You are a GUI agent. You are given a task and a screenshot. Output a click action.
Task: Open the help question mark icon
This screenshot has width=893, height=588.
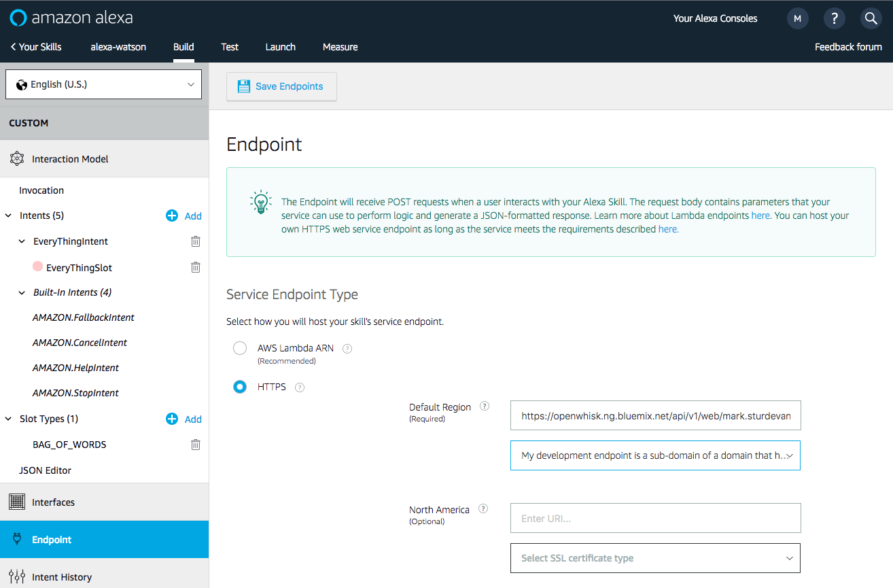[x=834, y=18]
